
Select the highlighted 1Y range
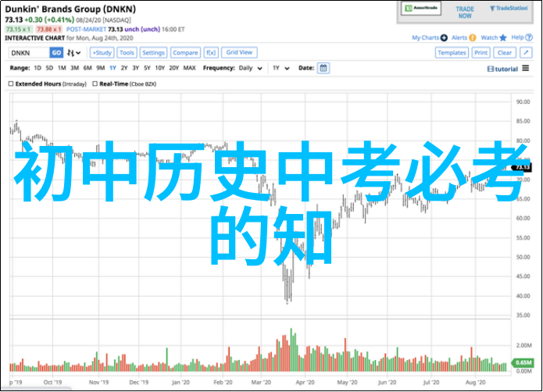113,68
